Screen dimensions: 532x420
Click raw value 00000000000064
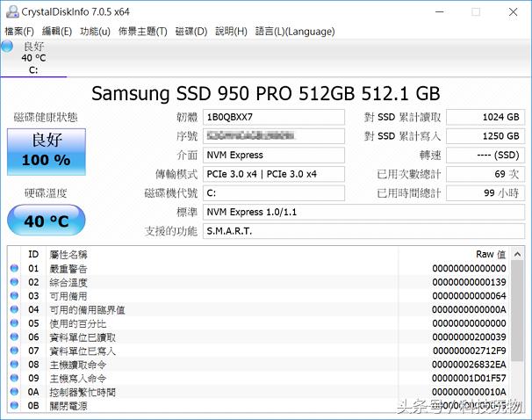(x=470, y=296)
